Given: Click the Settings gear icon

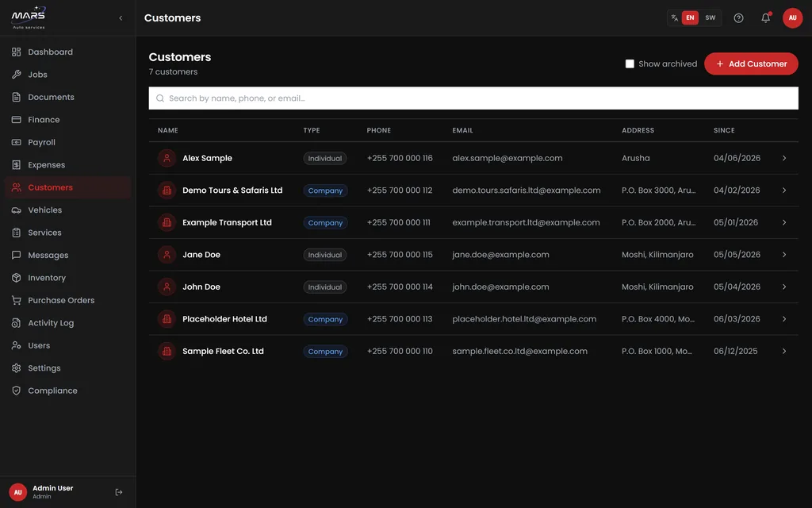Looking at the screenshot, I should (16, 368).
